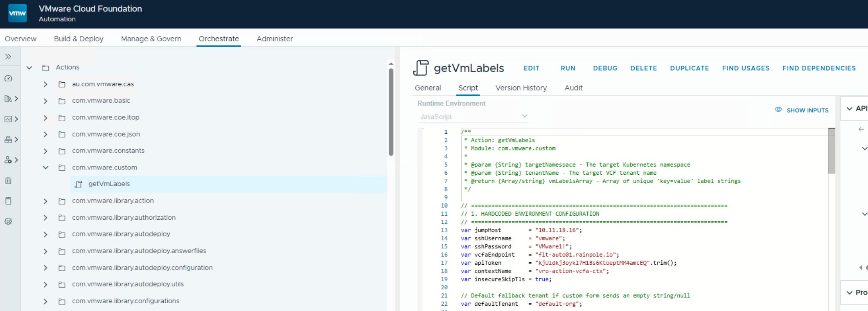Image resolution: width=868 pixels, height=311 pixels.
Task: Expand the com.vmware.library.authorization folder
Action: click(x=45, y=218)
